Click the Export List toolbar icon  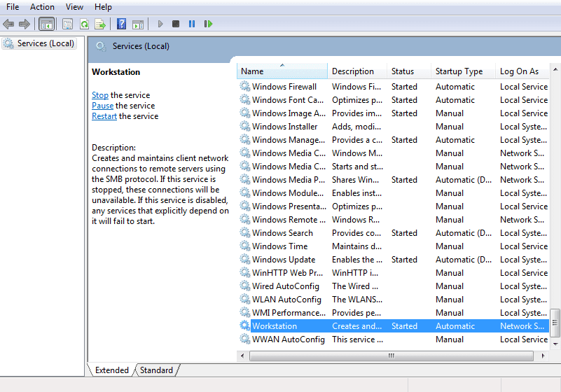(100, 24)
